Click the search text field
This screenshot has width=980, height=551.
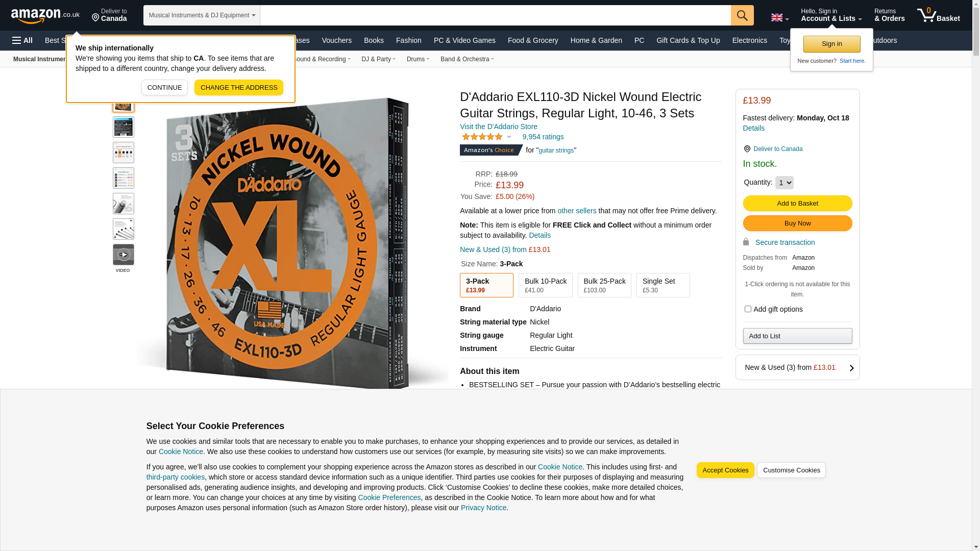pyautogui.click(x=495, y=15)
